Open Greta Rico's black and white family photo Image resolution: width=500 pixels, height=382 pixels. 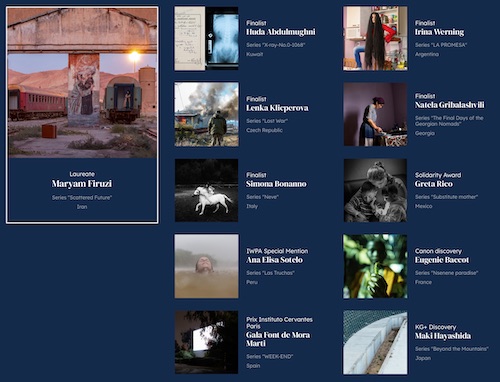pos(375,190)
